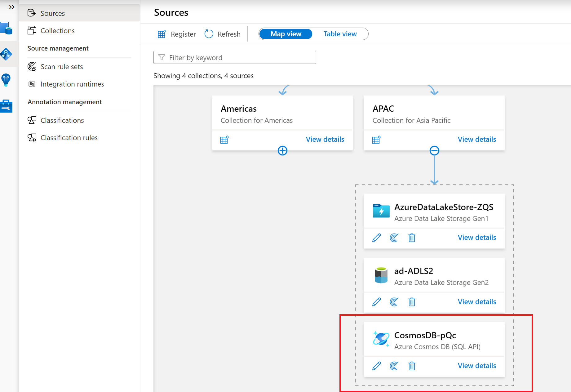Expand the left navigation rail with chevrons
This screenshot has height=392, width=571.
click(11, 7)
